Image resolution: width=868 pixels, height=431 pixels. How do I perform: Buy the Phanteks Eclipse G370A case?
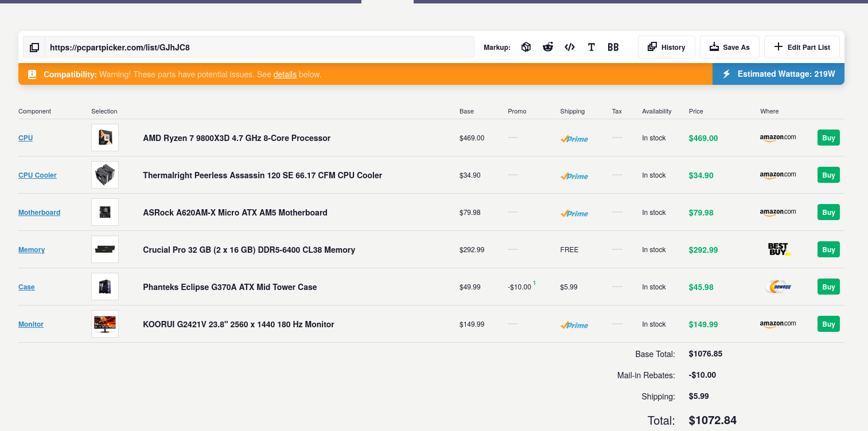(x=828, y=287)
